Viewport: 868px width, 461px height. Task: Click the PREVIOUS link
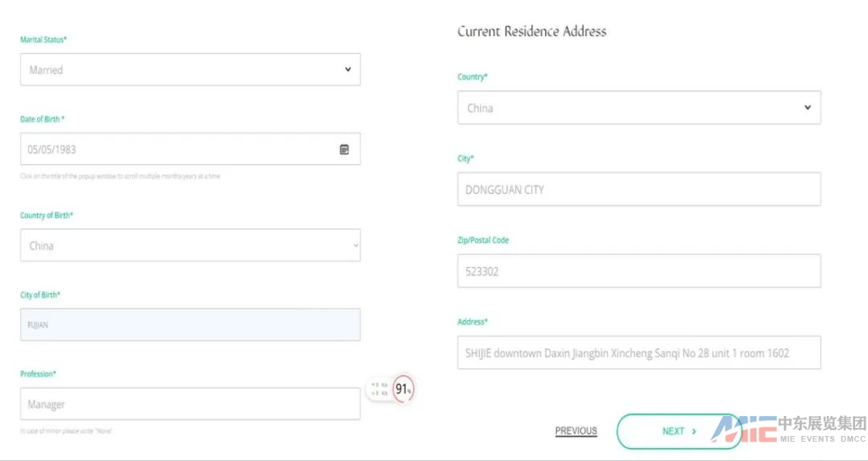575,431
